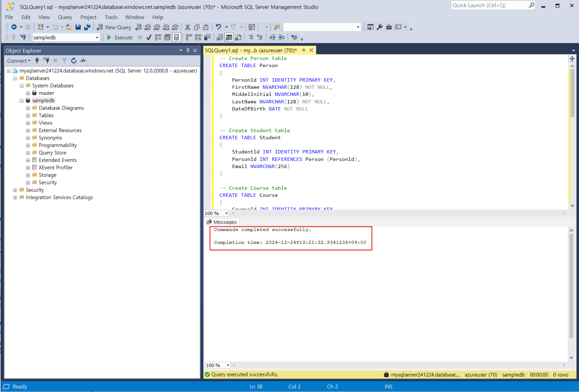The height and width of the screenshot is (392, 579).
Task: Refresh the Object Explorer tree
Action: pyautogui.click(x=73, y=60)
